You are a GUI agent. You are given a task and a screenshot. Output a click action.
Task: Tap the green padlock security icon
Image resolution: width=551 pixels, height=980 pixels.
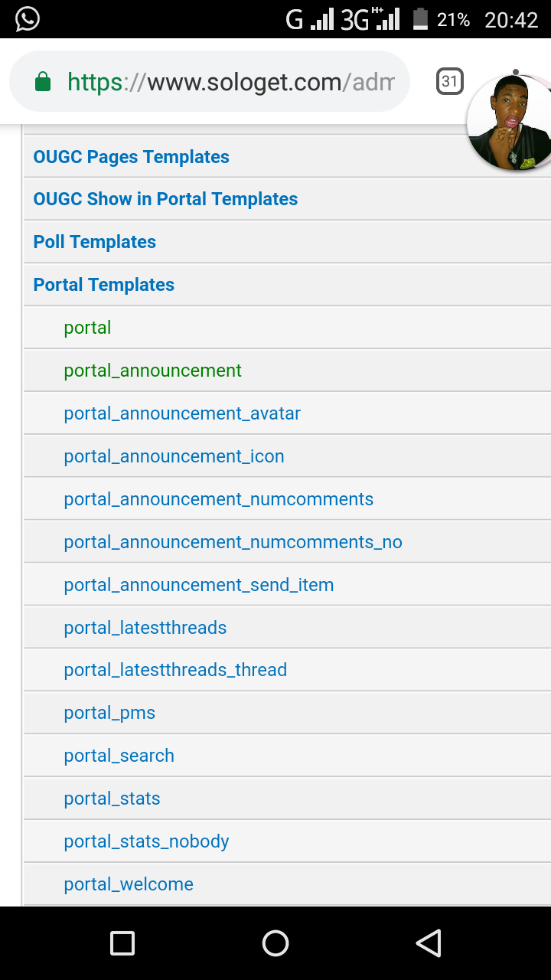coord(43,82)
